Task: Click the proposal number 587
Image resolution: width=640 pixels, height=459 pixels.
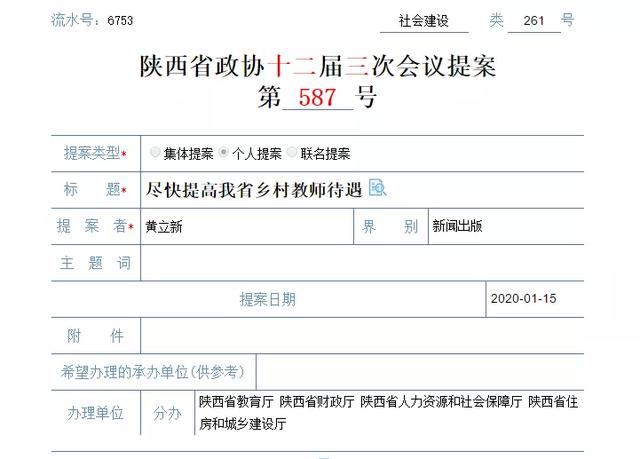Action: tap(317, 98)
